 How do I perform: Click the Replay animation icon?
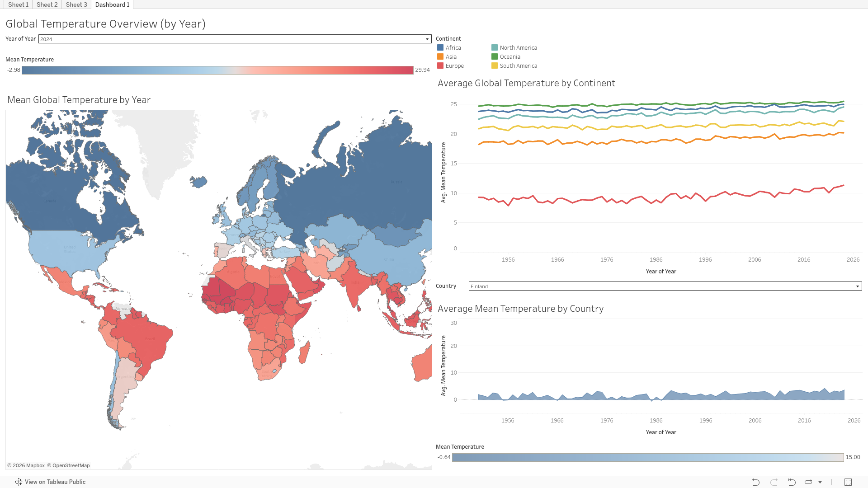[x=808, y=482]
